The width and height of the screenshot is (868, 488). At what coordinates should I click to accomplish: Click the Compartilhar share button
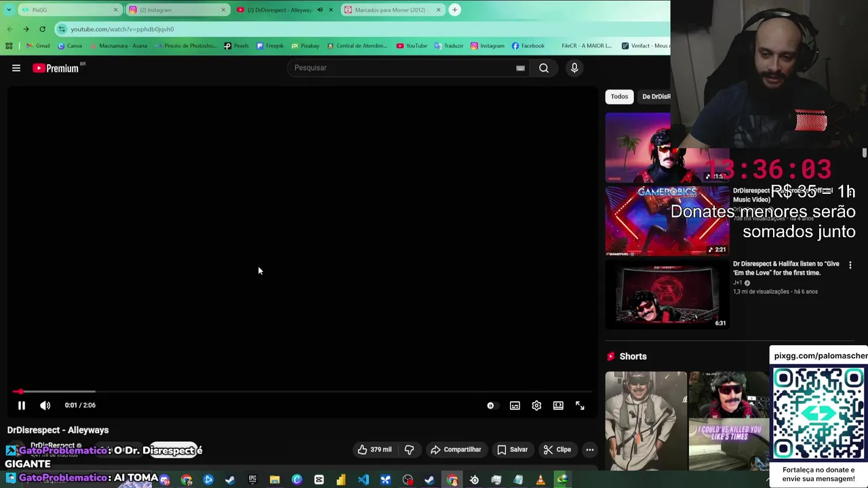[456, 449]
